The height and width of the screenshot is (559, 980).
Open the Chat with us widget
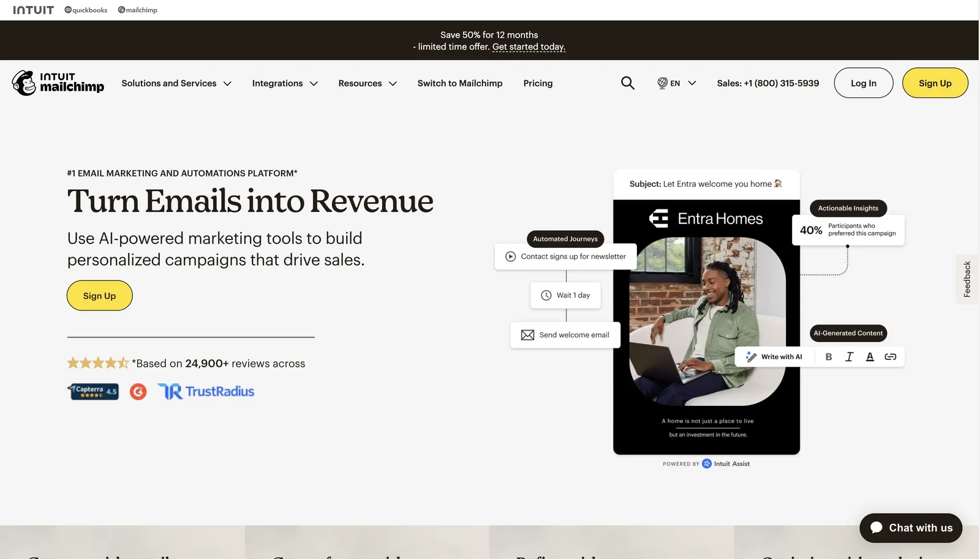911,528
